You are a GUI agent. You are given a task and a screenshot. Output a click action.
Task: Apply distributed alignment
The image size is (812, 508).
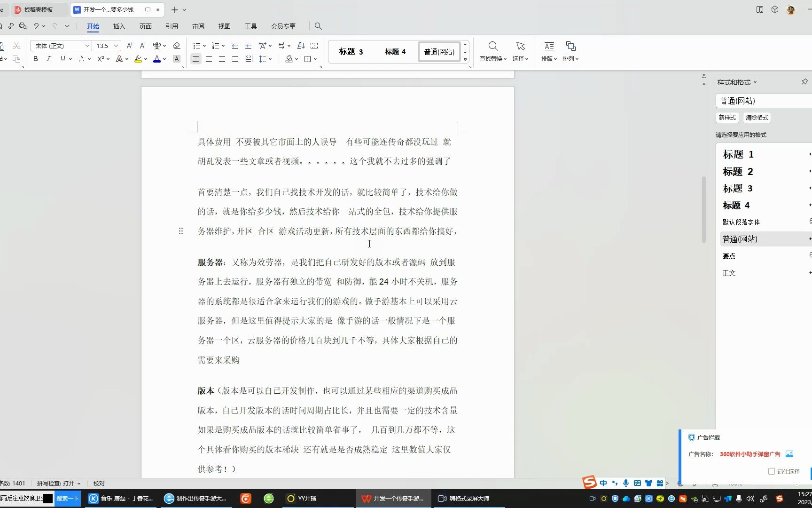click(x=249, y=59)
